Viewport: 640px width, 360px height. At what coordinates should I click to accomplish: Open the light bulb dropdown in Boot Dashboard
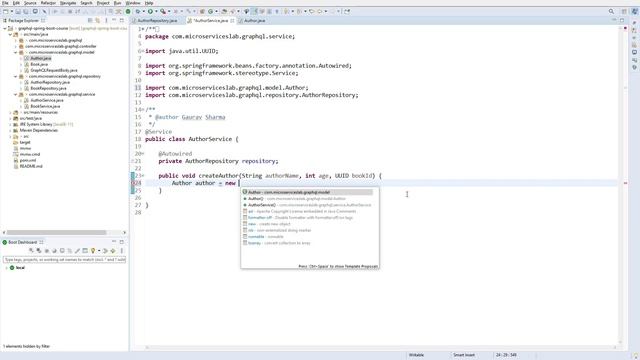click(99, 251)
